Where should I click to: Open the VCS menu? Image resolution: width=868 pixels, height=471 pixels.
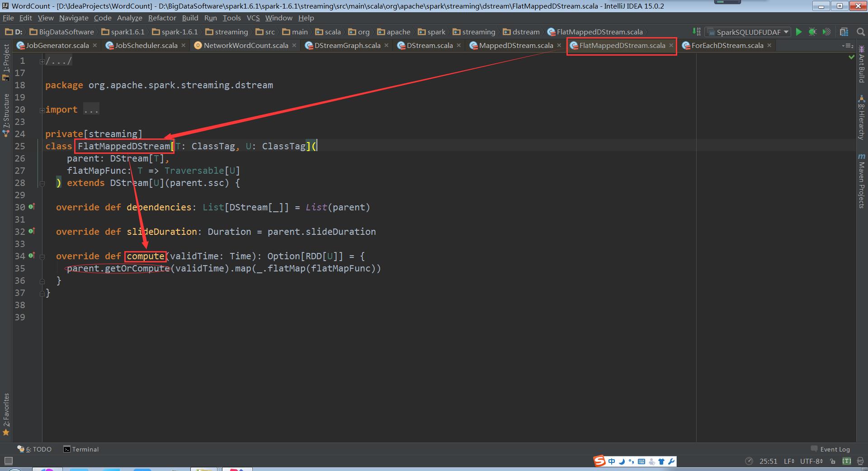point(253,18)
